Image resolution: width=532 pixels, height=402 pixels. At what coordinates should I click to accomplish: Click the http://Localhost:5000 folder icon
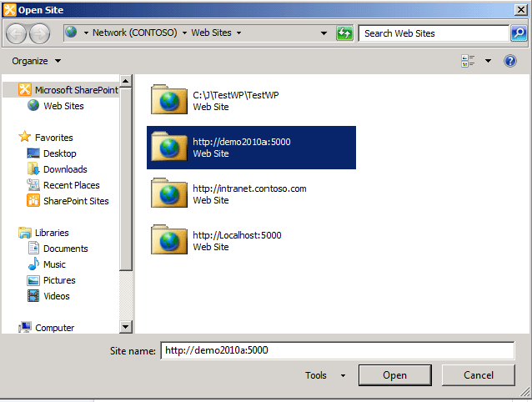(x=169, y=239)
